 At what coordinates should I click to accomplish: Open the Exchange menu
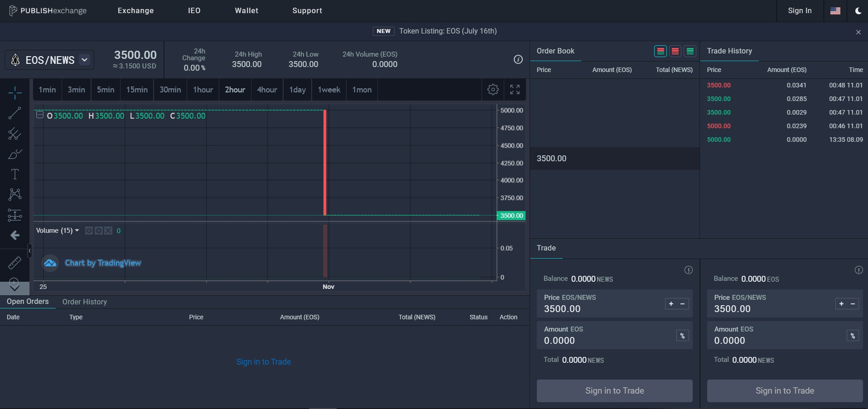pyautogui.click(x=136, y=10)
